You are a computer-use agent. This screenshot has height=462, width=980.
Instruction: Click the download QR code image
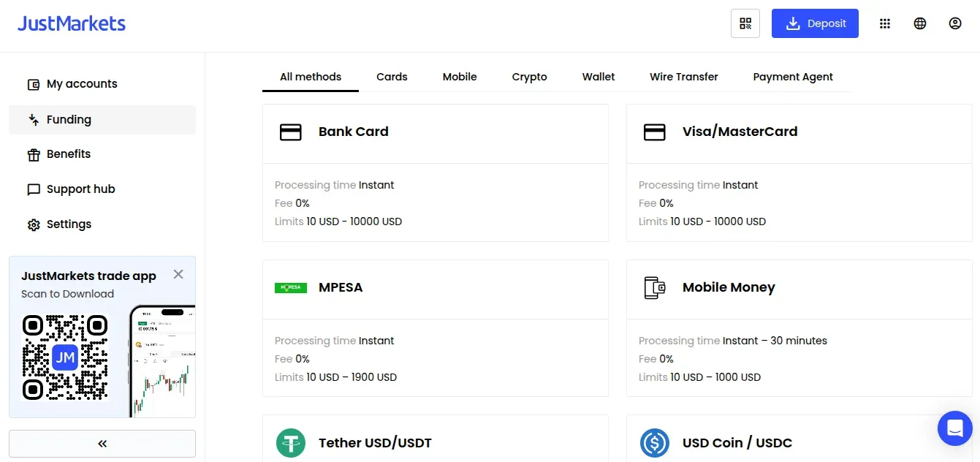pyautogui.click(x=65, y=357)
